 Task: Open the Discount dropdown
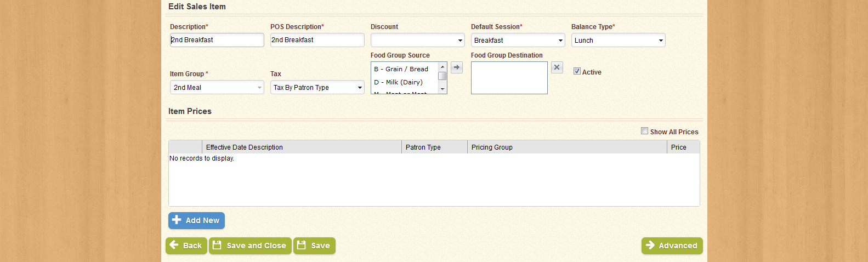tap(417, 41)
